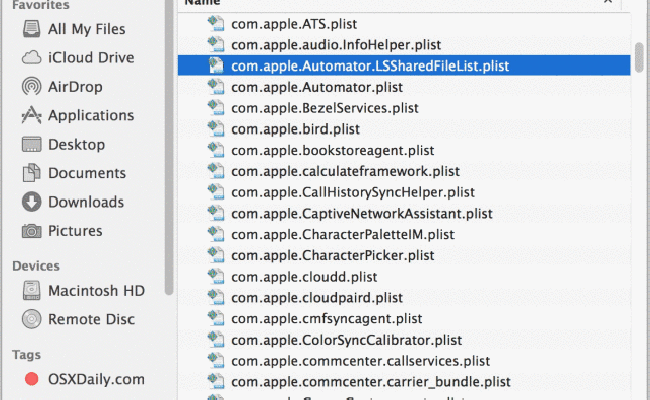Open the Applications folder icon
650x400 pixels.
tap(32, 115)
